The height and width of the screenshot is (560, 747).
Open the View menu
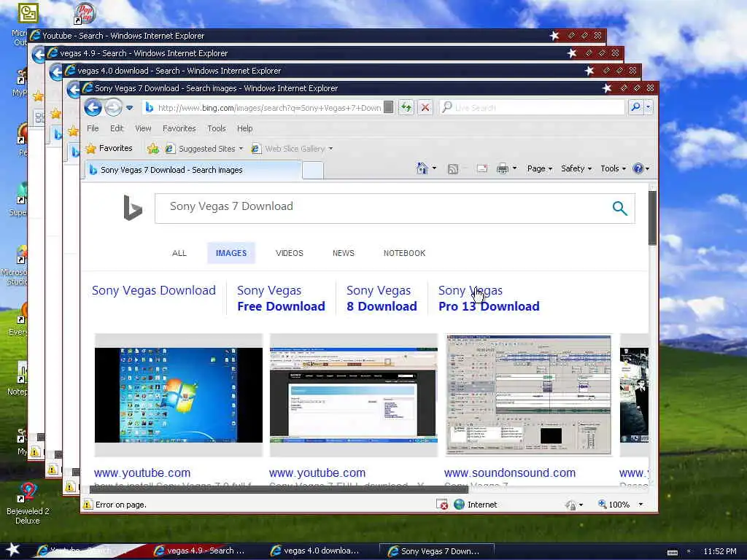click(x=143, y=128)
